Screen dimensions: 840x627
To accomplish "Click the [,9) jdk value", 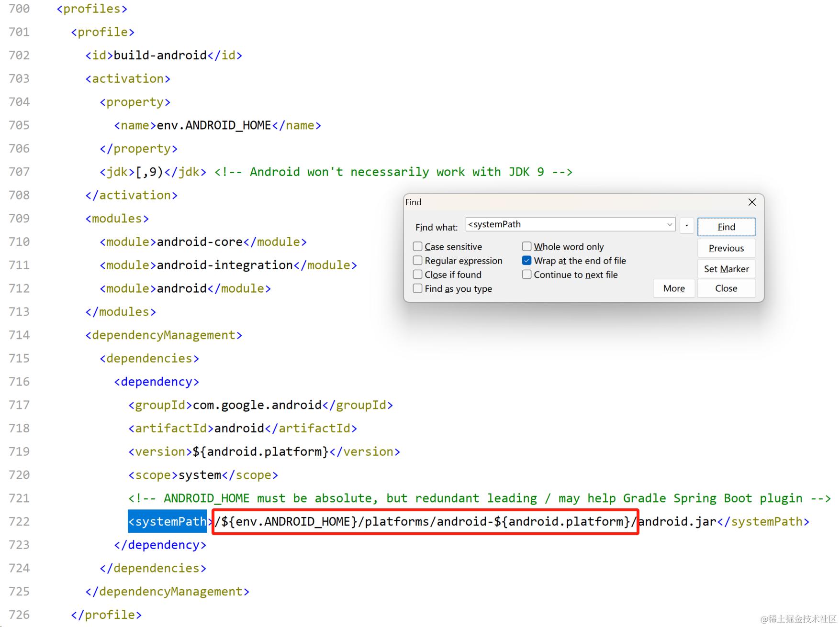I will (150, 172).
